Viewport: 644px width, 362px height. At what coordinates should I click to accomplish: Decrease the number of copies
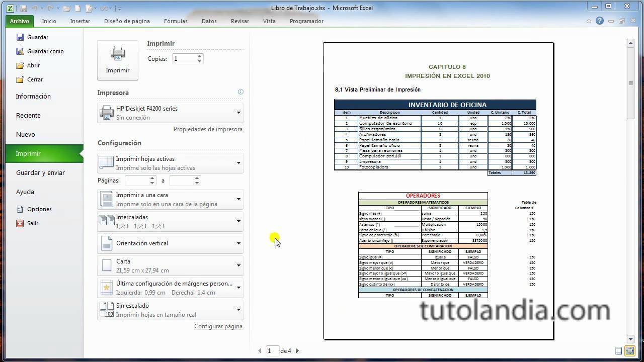pyautogui.click(x=200, y=61)
